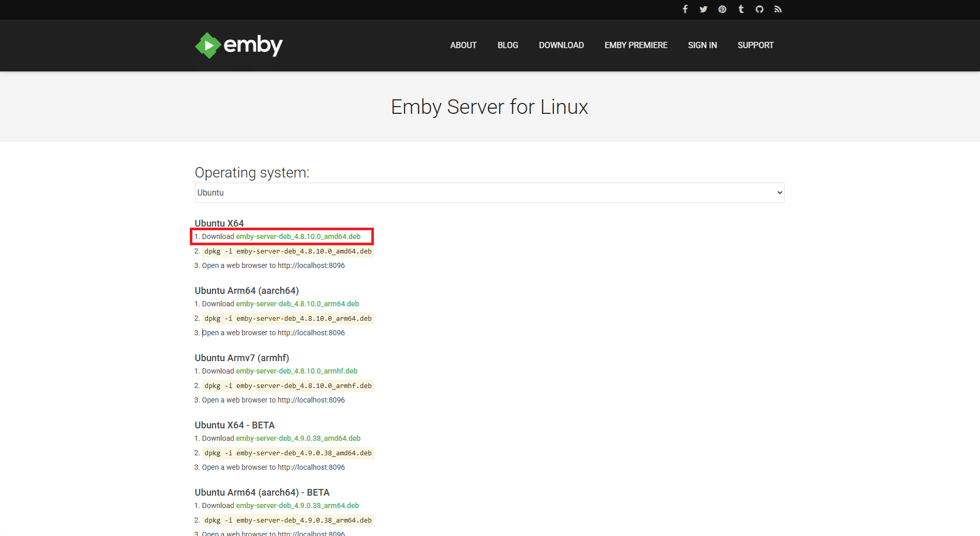Image resolution: width=980 pixels, height=536 pixels.
Task: Click localhost:8096 step under Ubuntu X64
Action: tap(273, 265)
